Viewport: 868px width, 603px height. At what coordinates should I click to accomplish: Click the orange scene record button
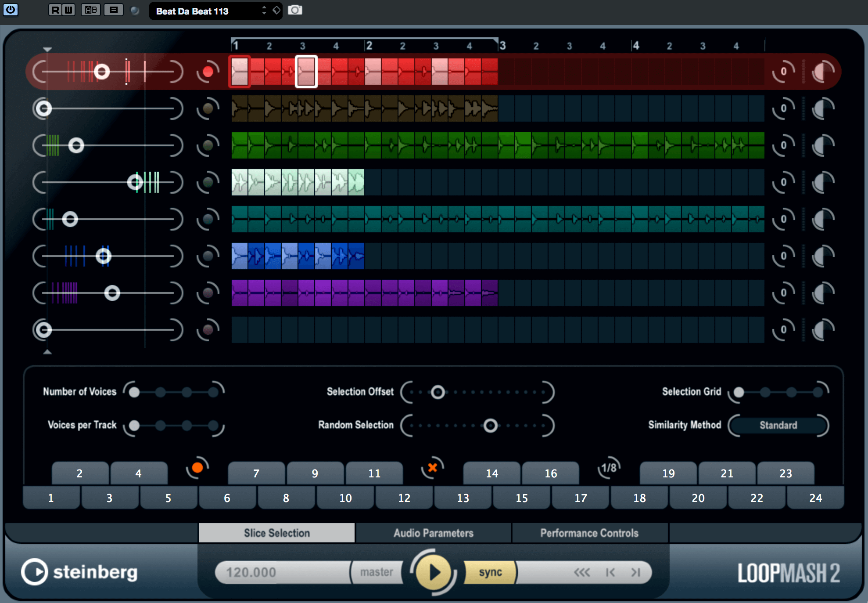197,468
